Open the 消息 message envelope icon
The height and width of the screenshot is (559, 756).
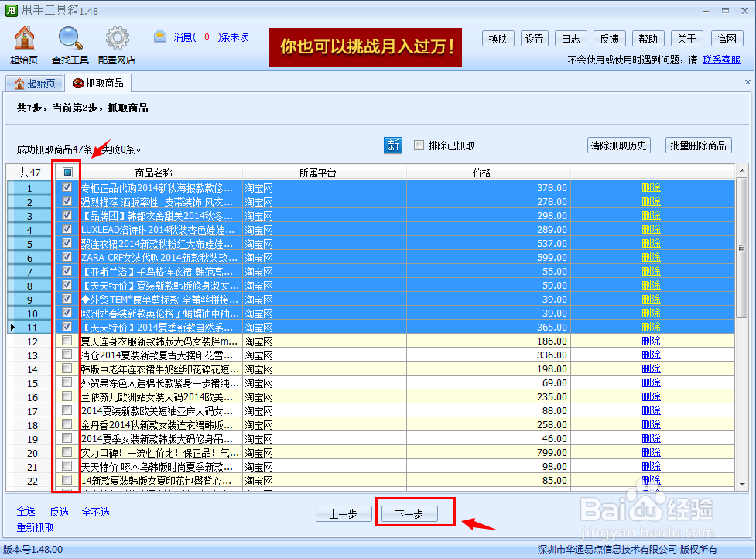click(x=159, y=36)
